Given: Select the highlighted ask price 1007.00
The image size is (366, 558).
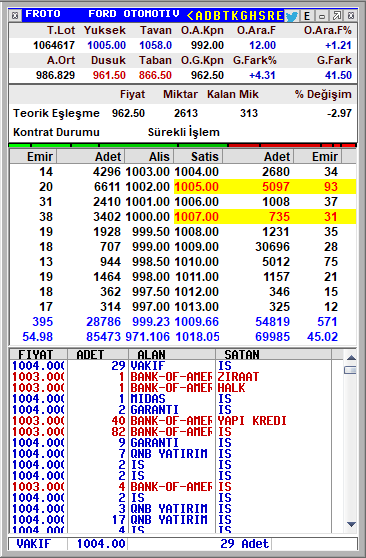Looking at the screenshot, I should click(x=197, y=217).
